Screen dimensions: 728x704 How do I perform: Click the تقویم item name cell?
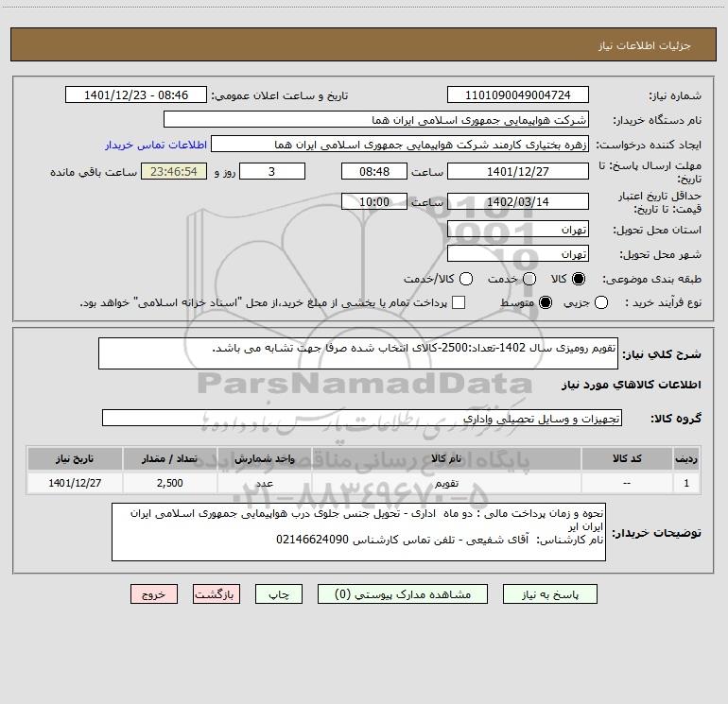pyautogui.click(x=446, y=483)
